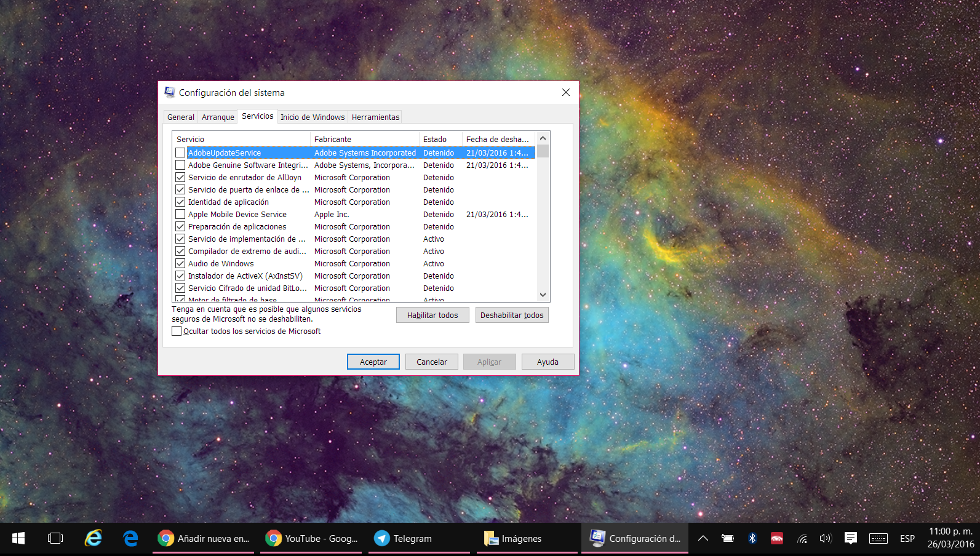Click the services list scrollbar thumb

point(543,151)
